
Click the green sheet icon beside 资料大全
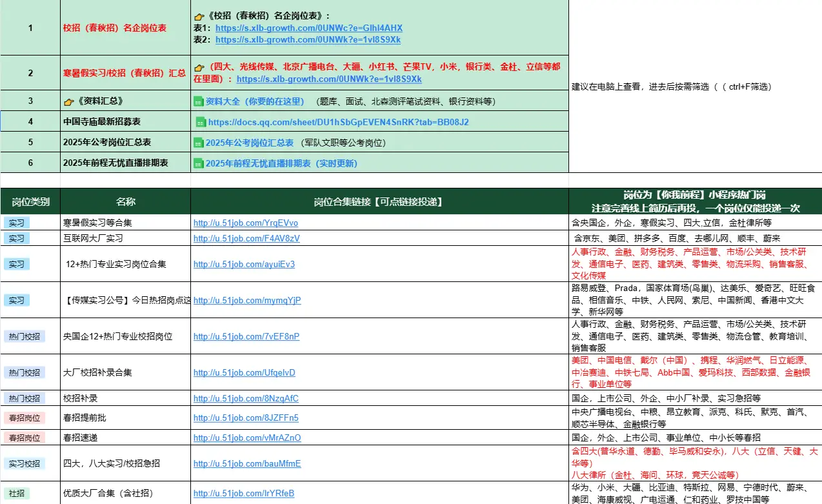(x=199, y=101)
